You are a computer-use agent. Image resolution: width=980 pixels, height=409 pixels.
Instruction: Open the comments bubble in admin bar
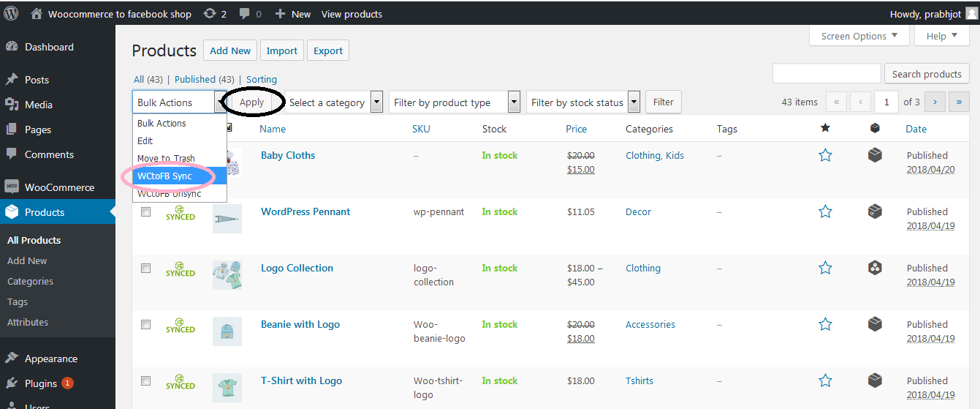click(x=251, y=14)
